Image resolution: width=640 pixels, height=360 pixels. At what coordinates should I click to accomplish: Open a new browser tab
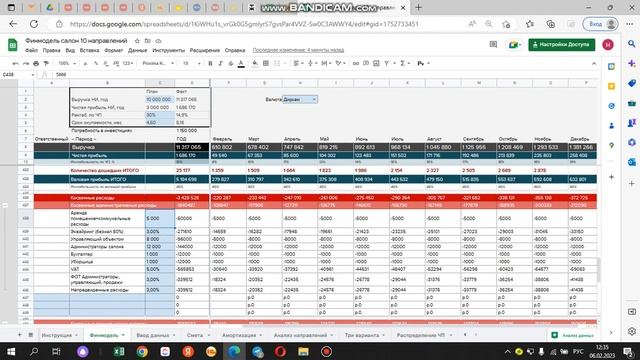[418, 8]
